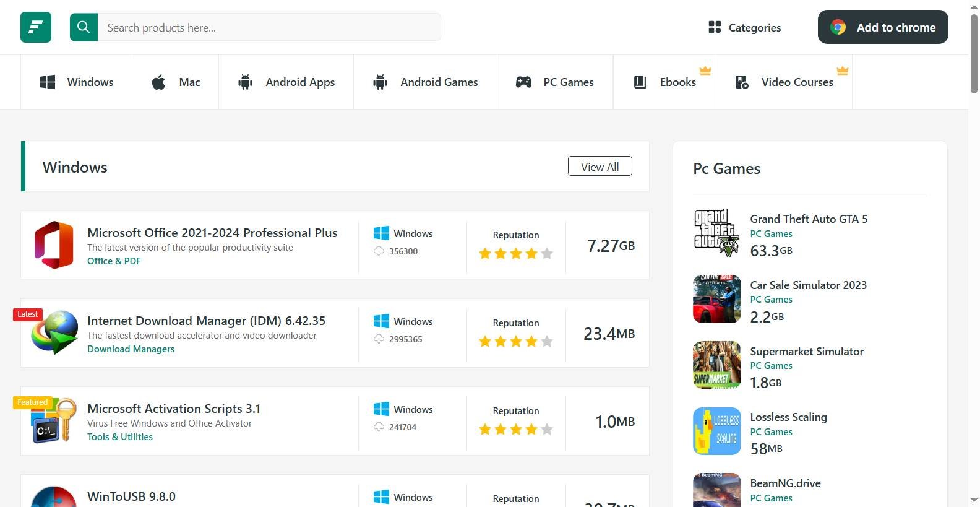
Task: Open the PC Games tab
Action: tap(555, 82)
